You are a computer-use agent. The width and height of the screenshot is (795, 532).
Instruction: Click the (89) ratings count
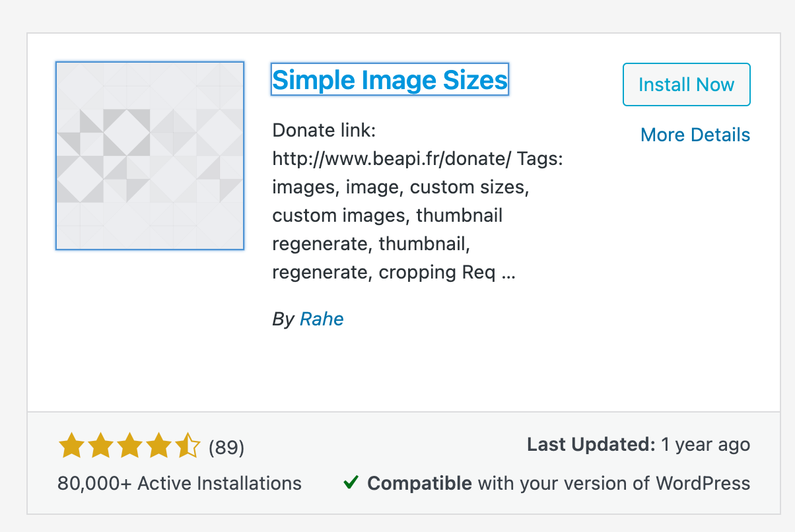point(227,448)
